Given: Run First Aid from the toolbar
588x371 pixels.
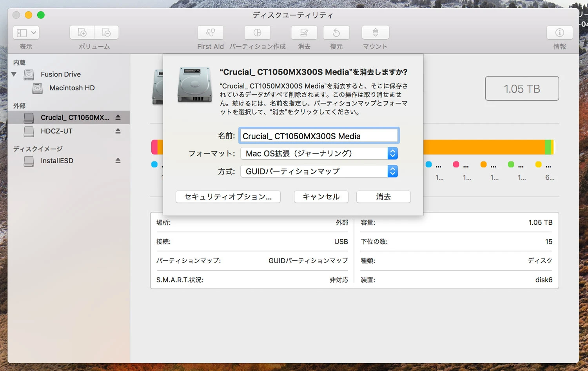Looking at the screenshot, I should click(211, 33).
